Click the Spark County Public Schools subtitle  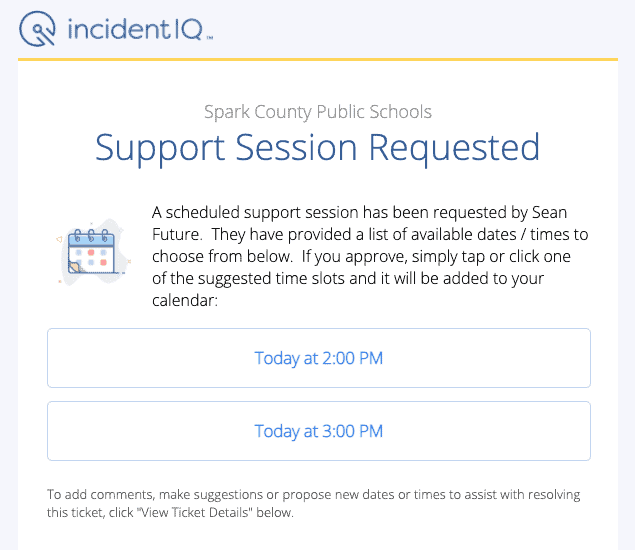(x=318, y=111)
